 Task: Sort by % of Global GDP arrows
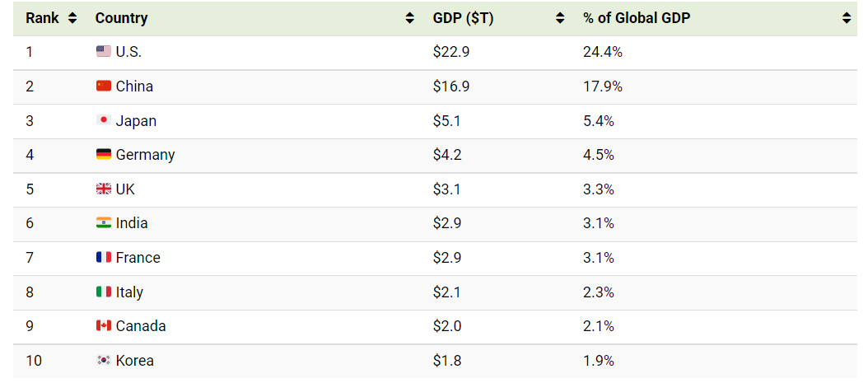[847, 18]
